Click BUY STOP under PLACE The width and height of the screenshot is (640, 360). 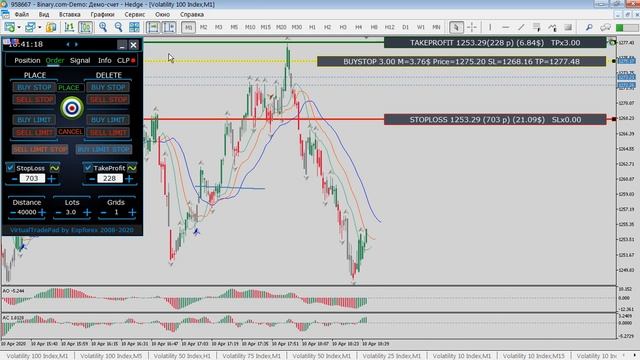pos(34,87)
